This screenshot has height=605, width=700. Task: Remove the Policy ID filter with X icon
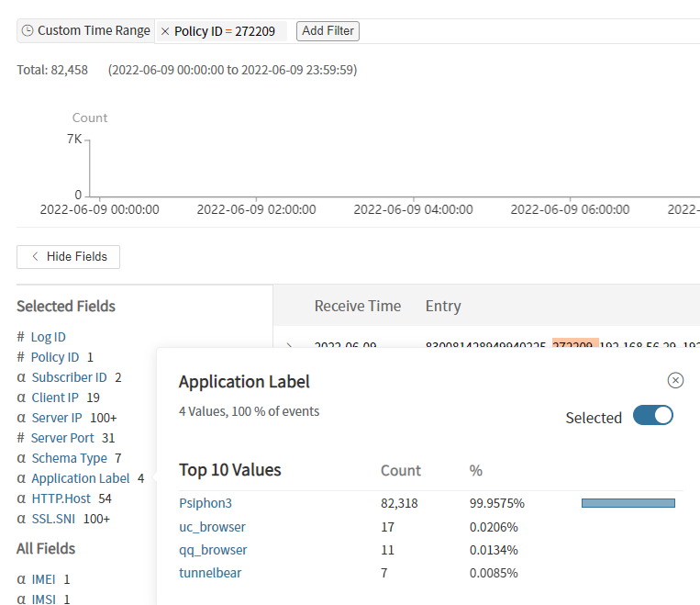click(165, 31)
